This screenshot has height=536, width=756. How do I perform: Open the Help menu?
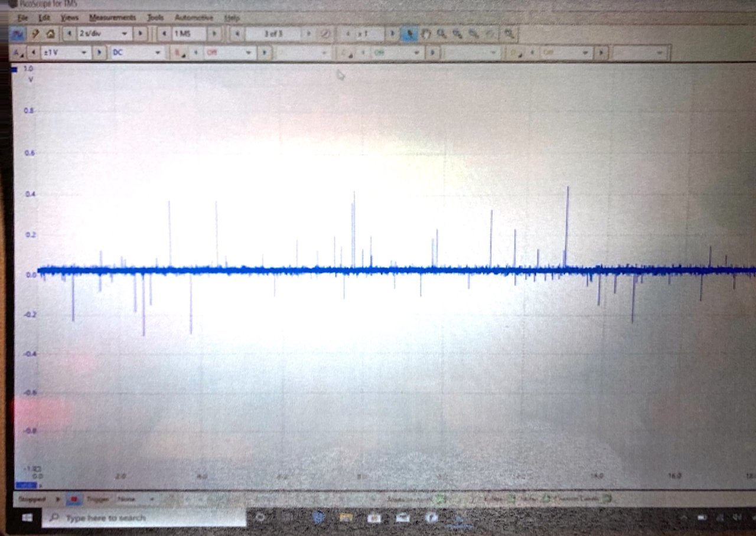[232, 18]
